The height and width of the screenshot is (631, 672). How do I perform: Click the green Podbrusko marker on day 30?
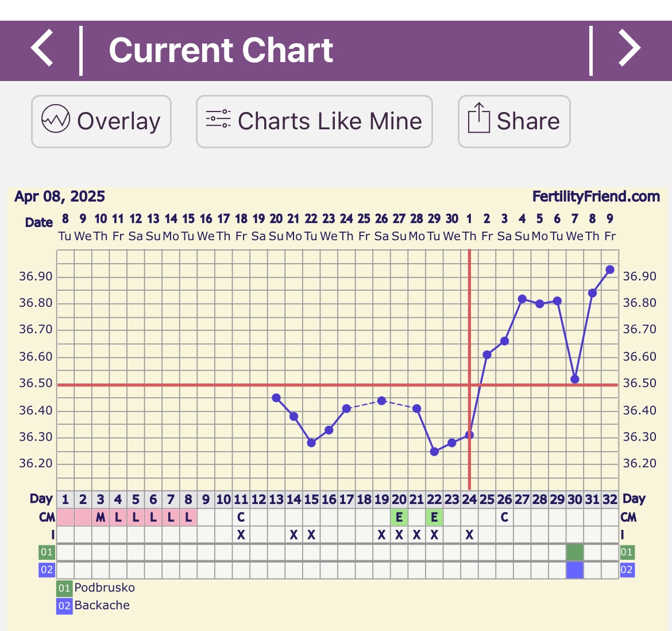coord(575,552)
